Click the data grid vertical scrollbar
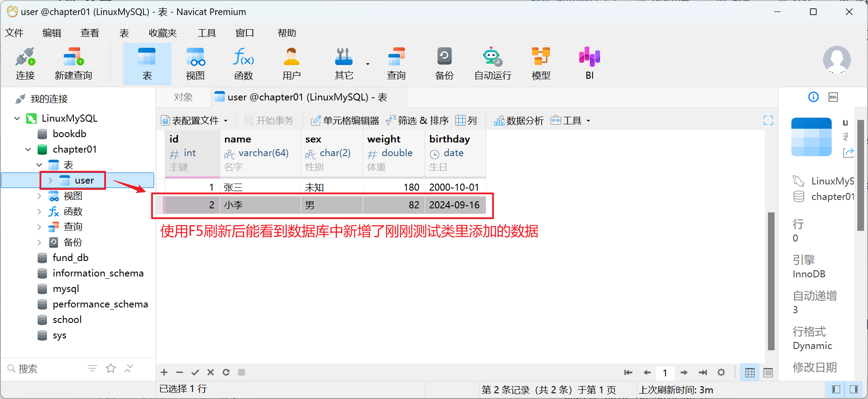 point(771,281)
